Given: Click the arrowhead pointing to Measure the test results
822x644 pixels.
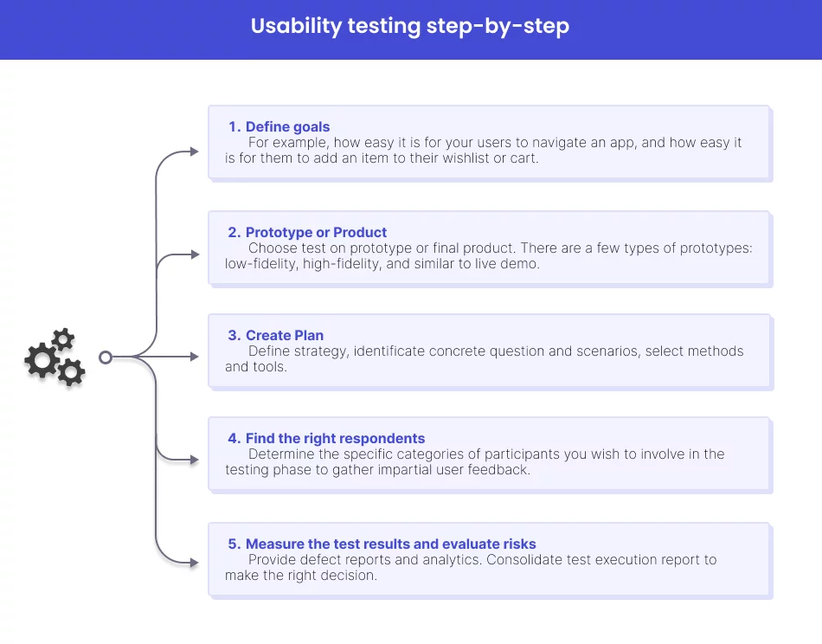Looking at the screenshot, I should pos(194,563).
